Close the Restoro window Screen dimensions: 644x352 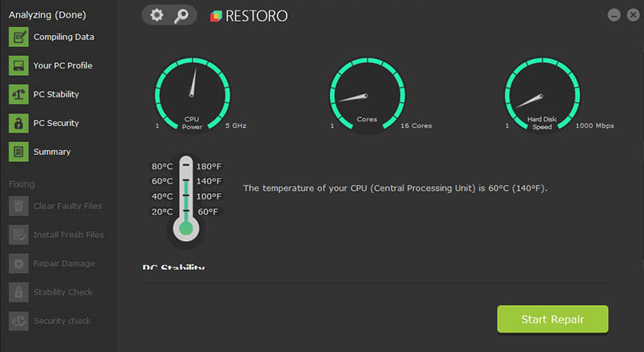pyautogui.click(x=634, y=15)
